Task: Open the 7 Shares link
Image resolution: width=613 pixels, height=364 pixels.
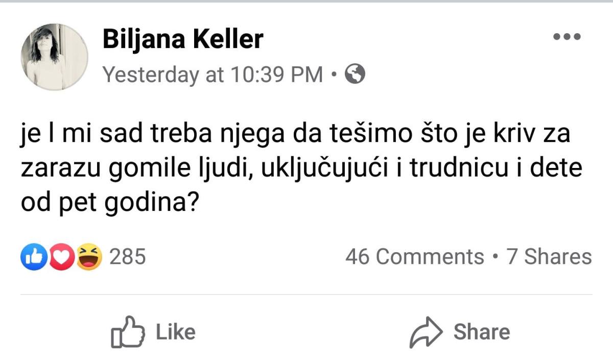Action: [549, 257]
